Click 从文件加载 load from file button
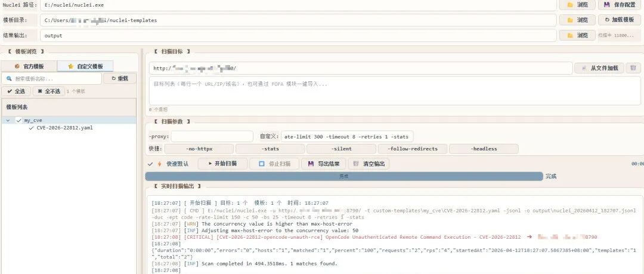Image resolution: width=644 pixels, height=274 pixels. [599, 68]
